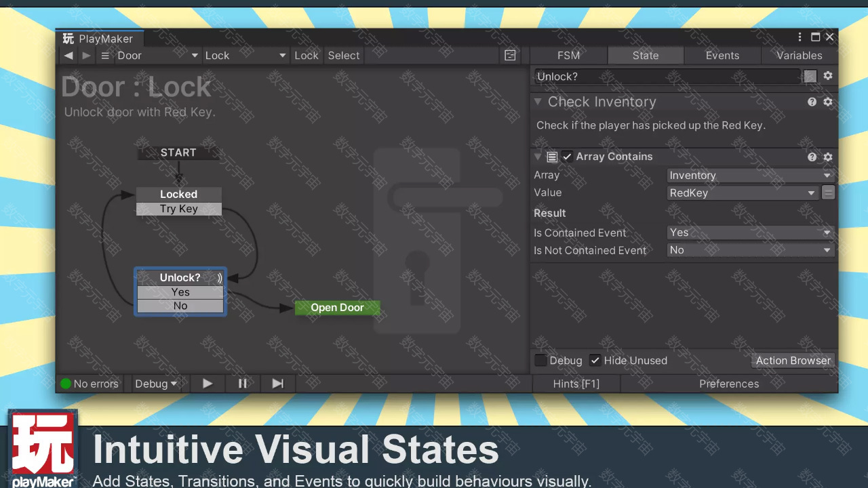This screenshot has height=488, width=868.
Task: Maximize the PlayMaker window
Action: [816, 37]
